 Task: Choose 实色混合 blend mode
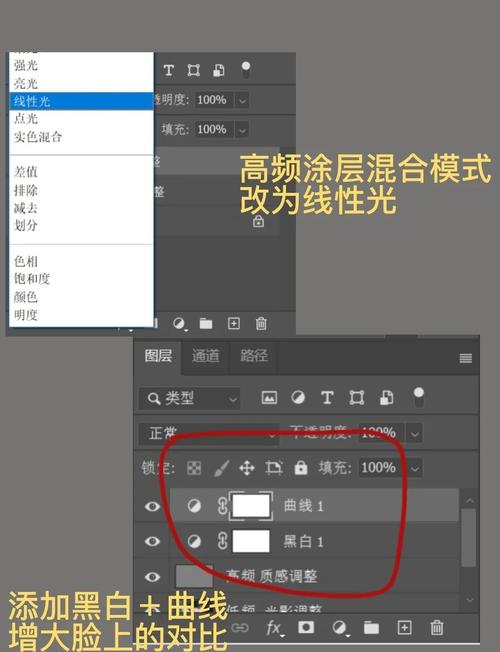pyautogui.click(x=38, y=137)
